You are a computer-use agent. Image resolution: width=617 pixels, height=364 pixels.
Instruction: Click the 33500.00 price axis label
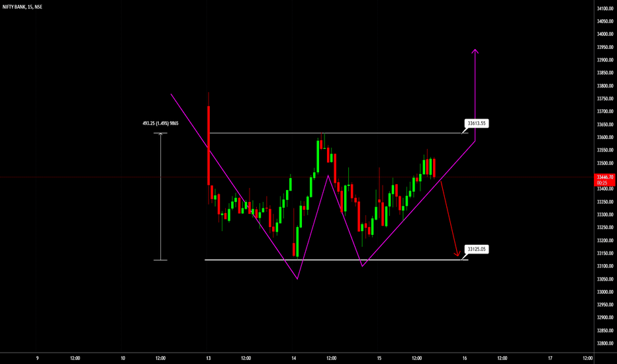pyautogui.click(x=605, y=163)
